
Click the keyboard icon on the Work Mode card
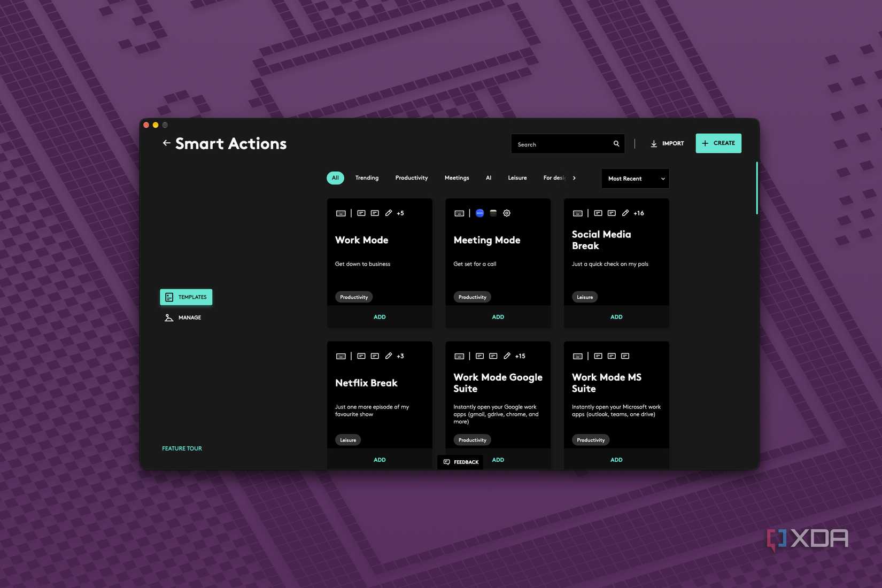click(x=341, y=213)
